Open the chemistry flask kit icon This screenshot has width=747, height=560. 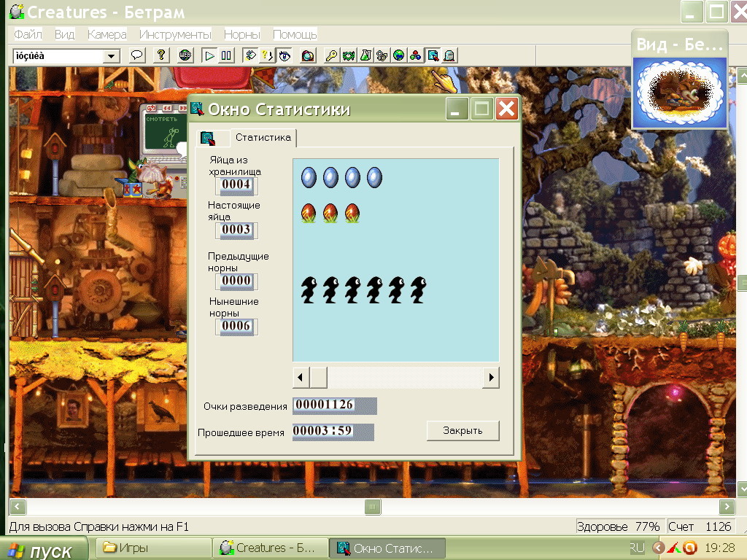tap(365, 55)
